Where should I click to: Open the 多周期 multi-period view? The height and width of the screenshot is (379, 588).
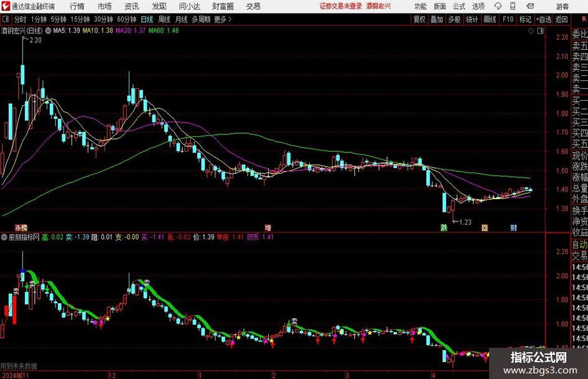(x=201, y=19)
